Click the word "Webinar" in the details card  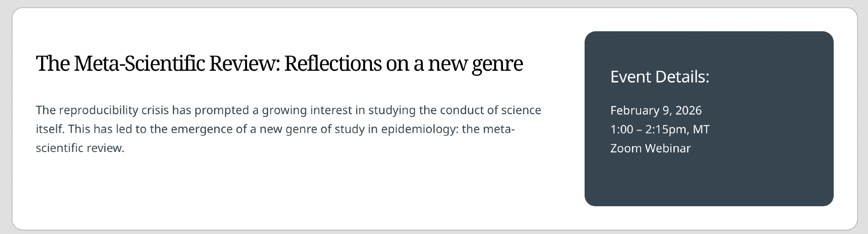[667, 148]
